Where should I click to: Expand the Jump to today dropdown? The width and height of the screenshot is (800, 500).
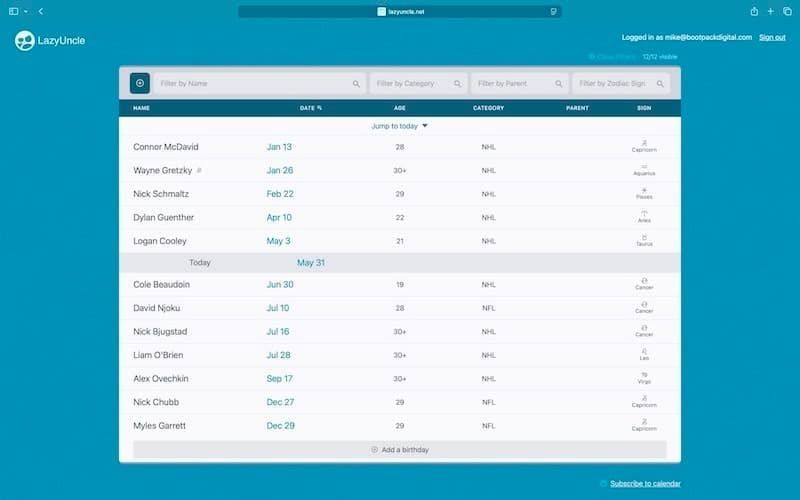(400, 126)
